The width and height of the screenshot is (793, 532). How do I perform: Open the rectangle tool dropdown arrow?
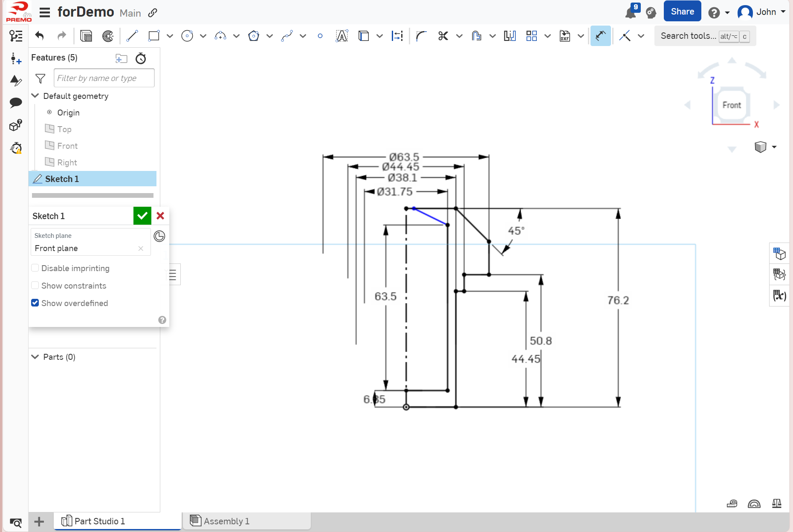coord(170,36)
